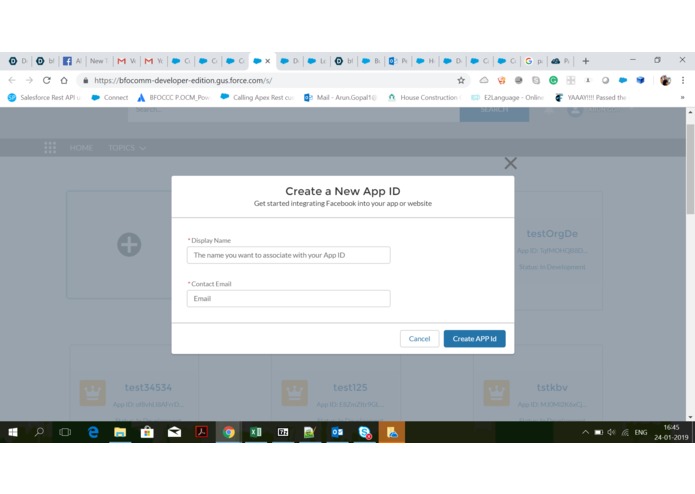Viewport: 695px width, 494px height.
Task: Open Microsoft Store from the taskbar
Action: coord(147,432)
